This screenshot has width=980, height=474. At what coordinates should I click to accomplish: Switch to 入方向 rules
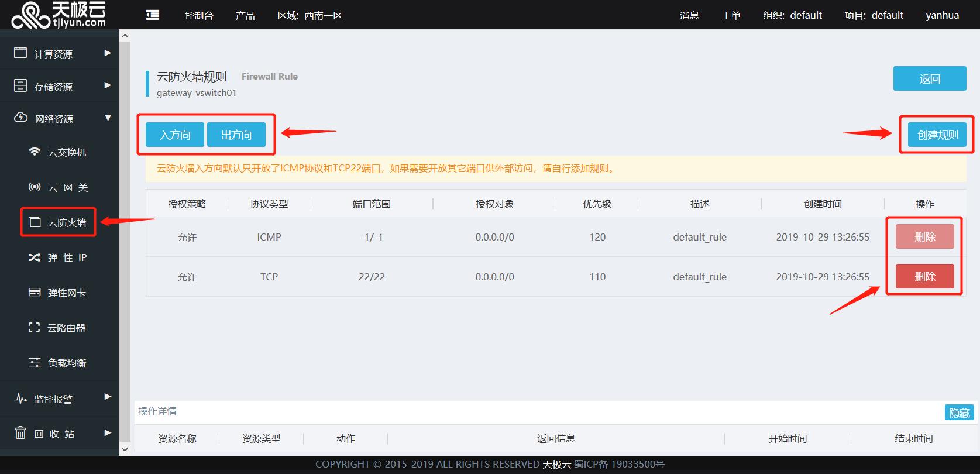(x=175, y=135)
